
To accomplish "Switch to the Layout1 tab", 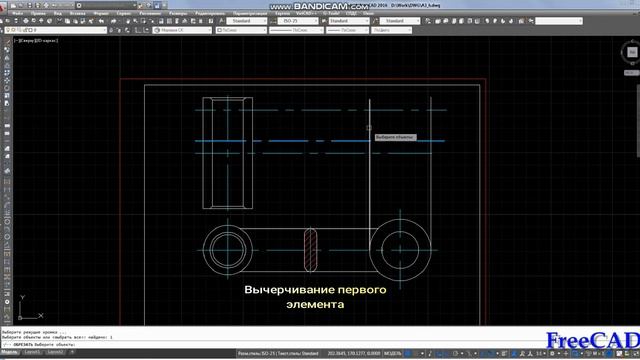I will tap(32, 352).
